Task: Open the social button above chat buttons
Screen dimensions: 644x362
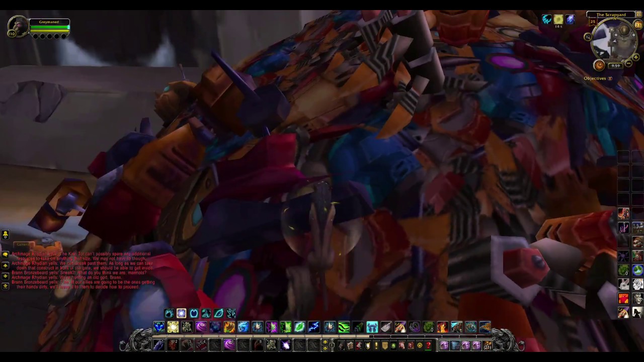Action: [5, 235]
